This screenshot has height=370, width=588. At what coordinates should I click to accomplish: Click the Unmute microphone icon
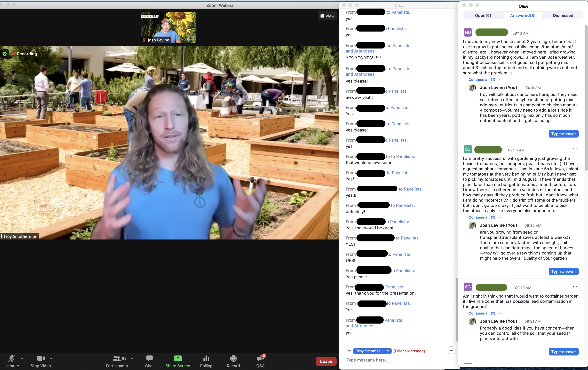point(11,358)
